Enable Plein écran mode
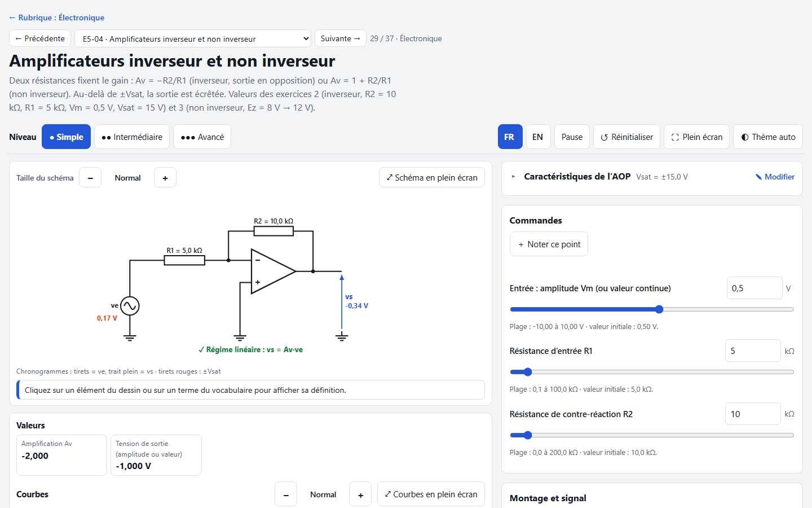This screenshot has width=812, height=508. (x=696, y=137)
